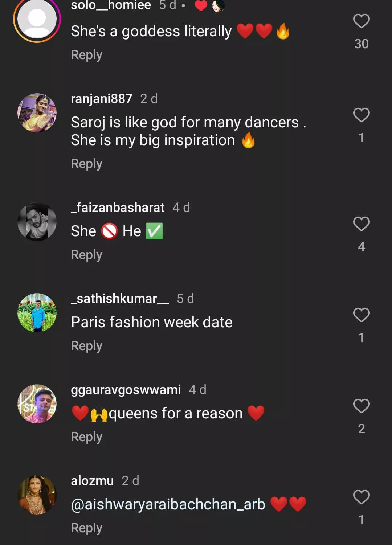Reply to ranjani887's Saroj comment

click(86, 164)
